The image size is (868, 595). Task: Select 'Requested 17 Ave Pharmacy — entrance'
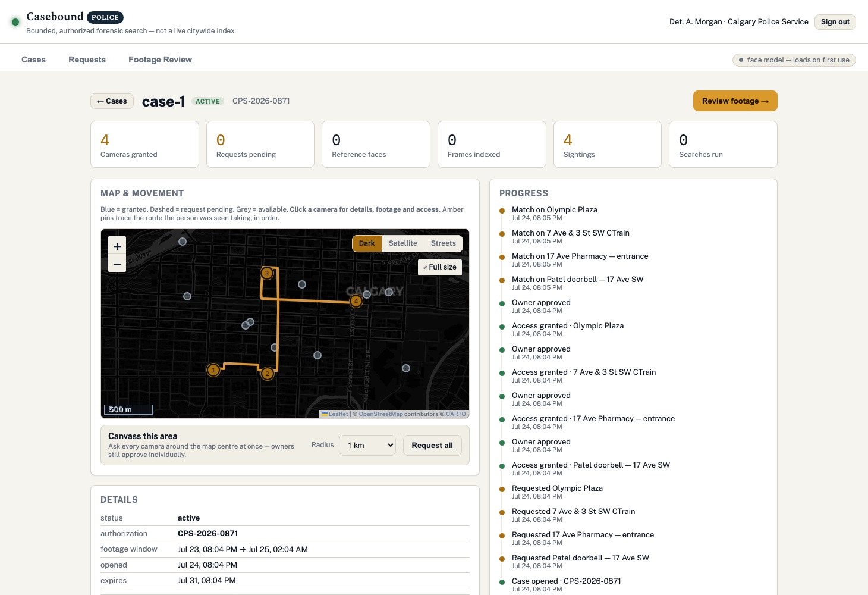[x=583, y=535]
